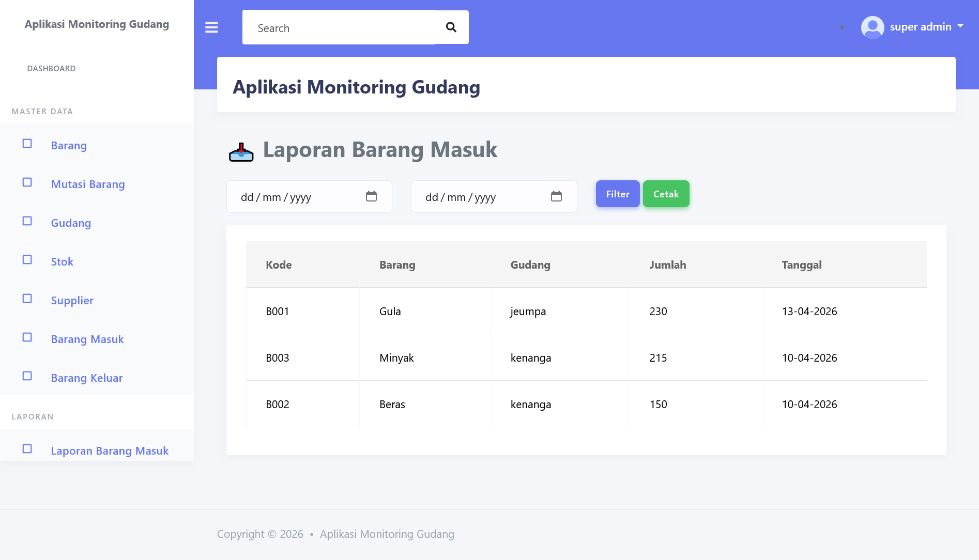Image resolution: width=979 pixels, height=560 pixels.
Task: Open calendar picker of second date field
Action: 556,196
